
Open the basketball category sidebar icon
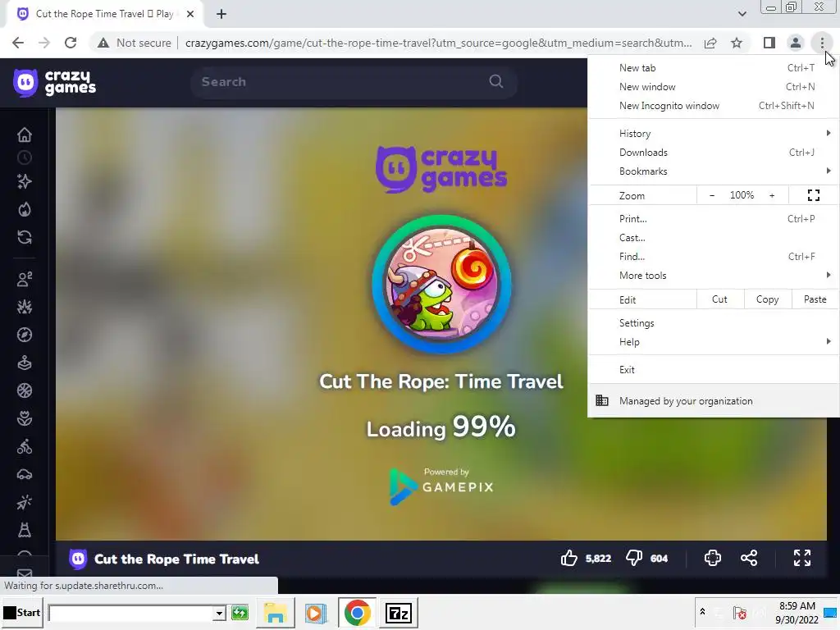click(x=25, y=390)
